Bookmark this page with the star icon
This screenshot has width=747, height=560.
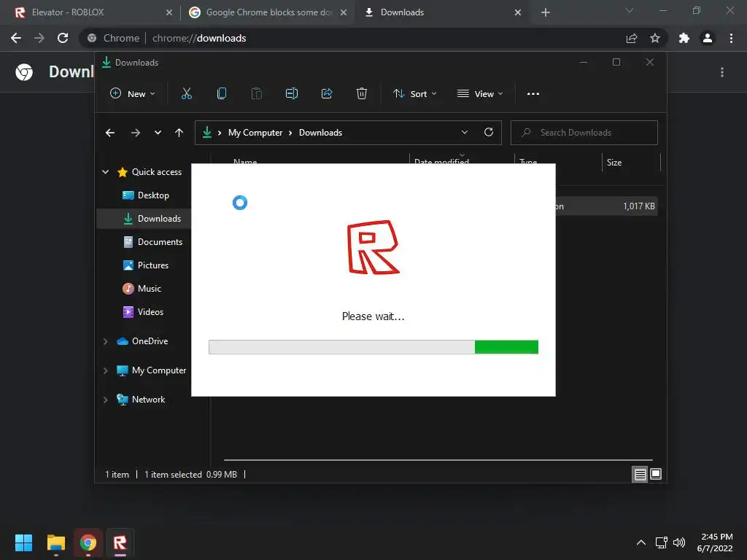click(655, 38)
